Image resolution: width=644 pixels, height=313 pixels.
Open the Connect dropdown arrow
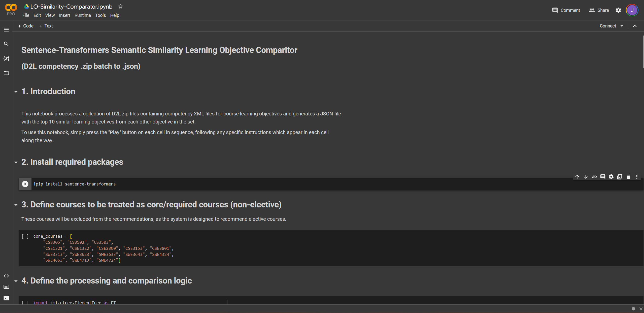point(622,26)
